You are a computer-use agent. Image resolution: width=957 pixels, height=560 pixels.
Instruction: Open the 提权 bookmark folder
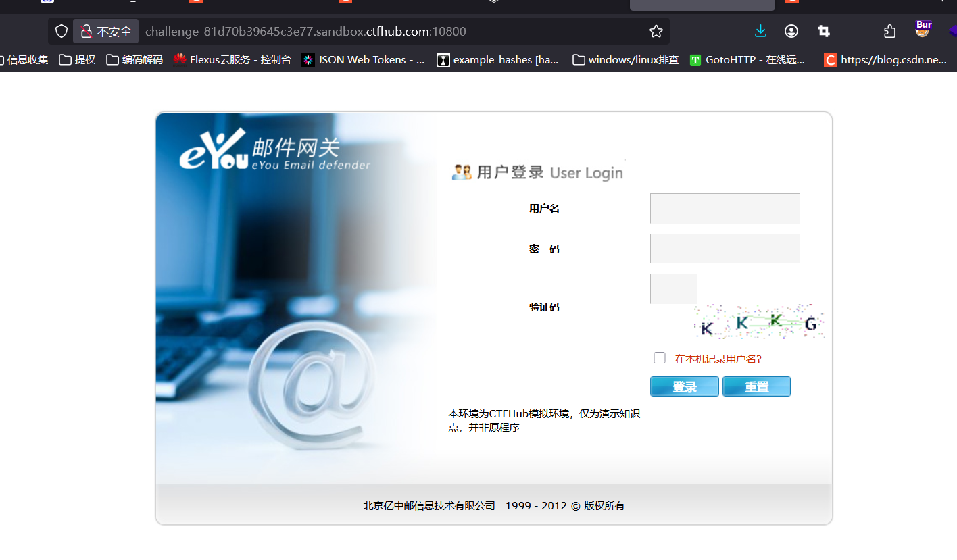[77, 60]
